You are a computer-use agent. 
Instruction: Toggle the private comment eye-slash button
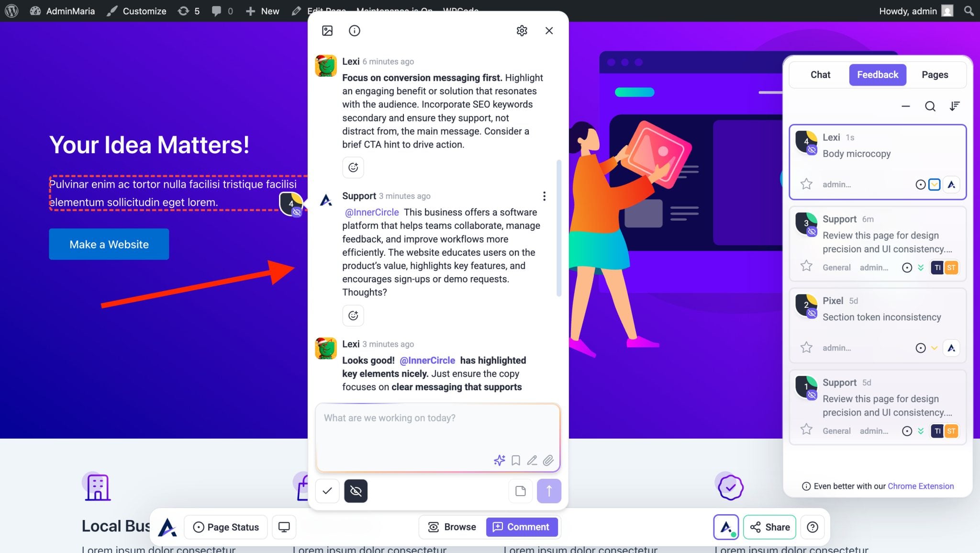coord(356,491)
